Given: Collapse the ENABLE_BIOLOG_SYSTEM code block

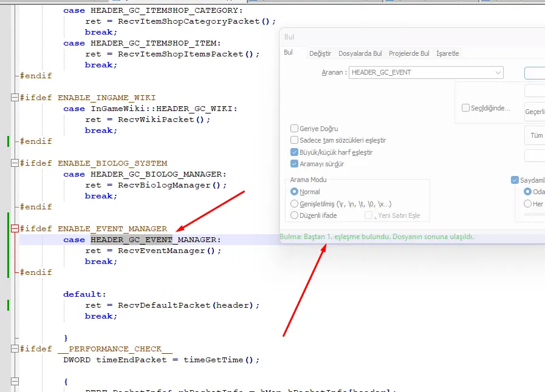Looking at the screenshot, I should click(x=15, y=163).
